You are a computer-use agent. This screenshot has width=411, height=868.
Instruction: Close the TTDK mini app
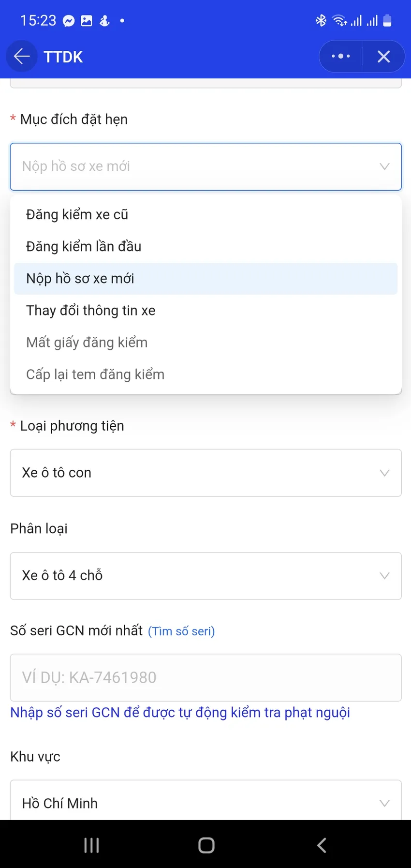pos(384,57)
